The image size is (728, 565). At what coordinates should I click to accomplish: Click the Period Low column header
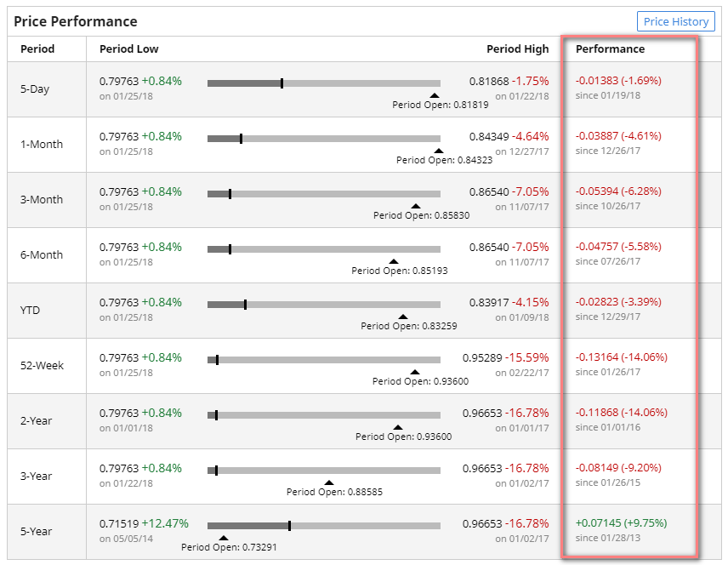click(128, 49)
